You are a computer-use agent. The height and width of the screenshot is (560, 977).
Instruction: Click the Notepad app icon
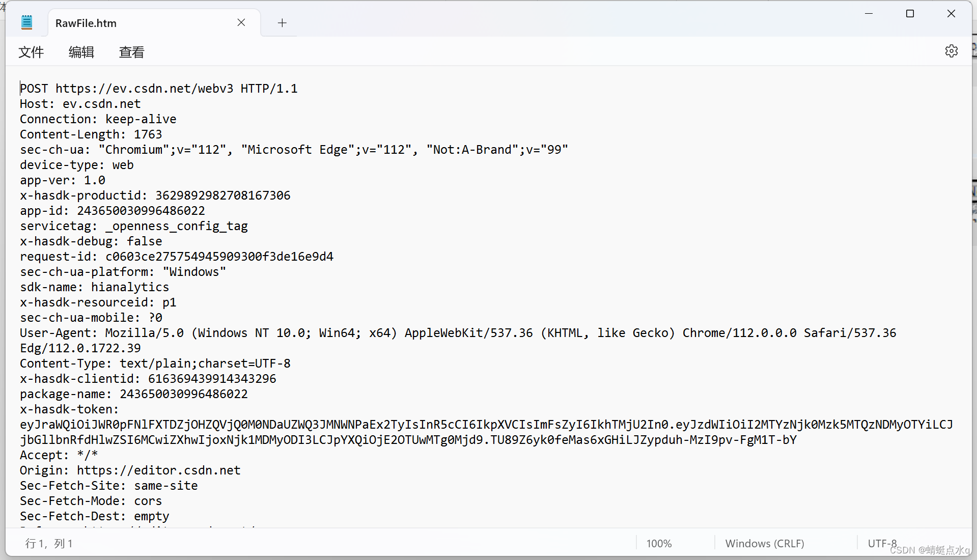27,22
